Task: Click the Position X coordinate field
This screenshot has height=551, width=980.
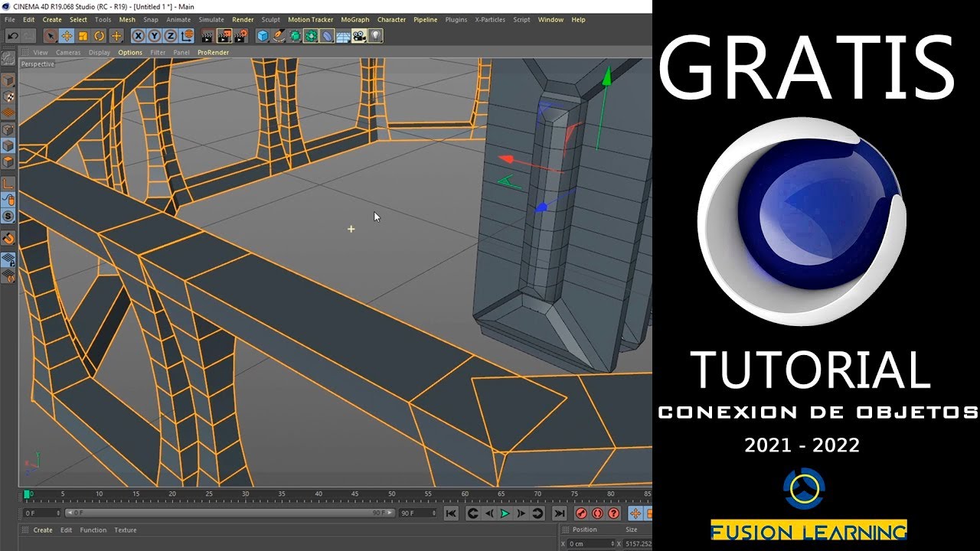Action: tap(590, 544)
